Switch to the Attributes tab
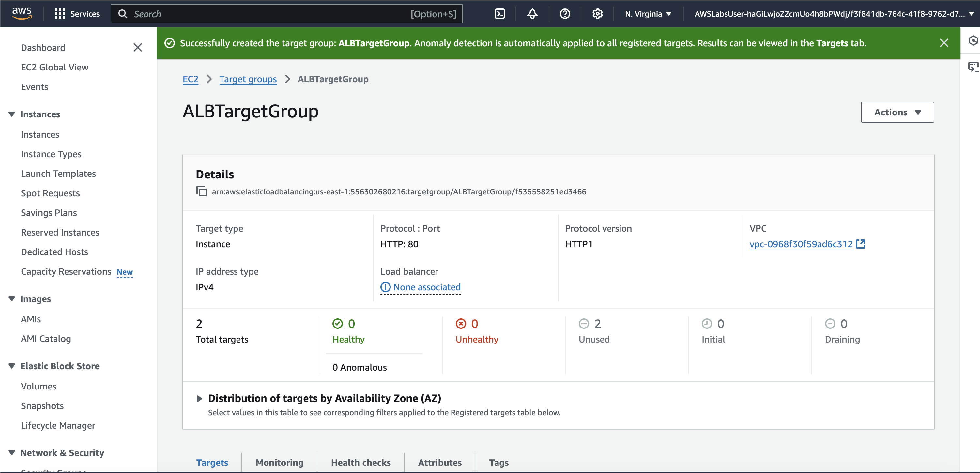 440,463
